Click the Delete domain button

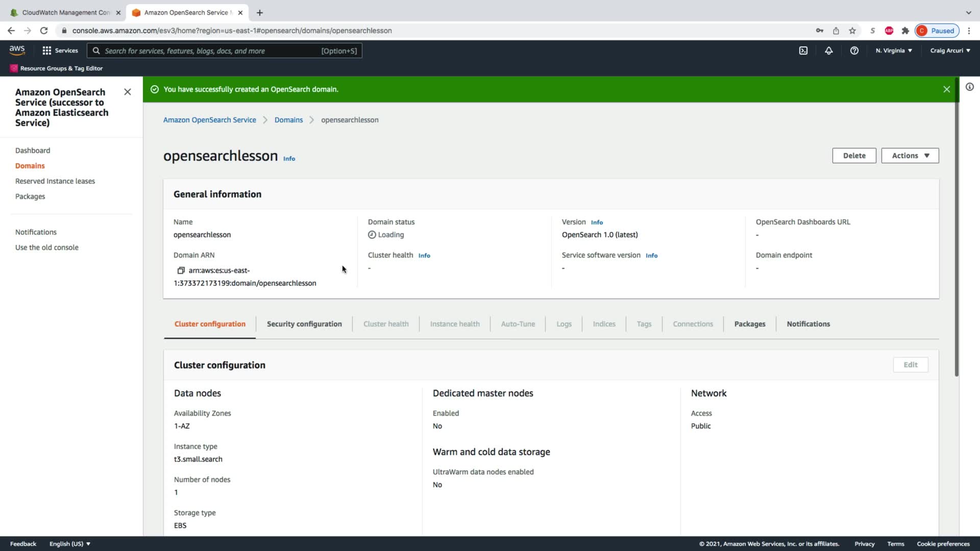854,156
